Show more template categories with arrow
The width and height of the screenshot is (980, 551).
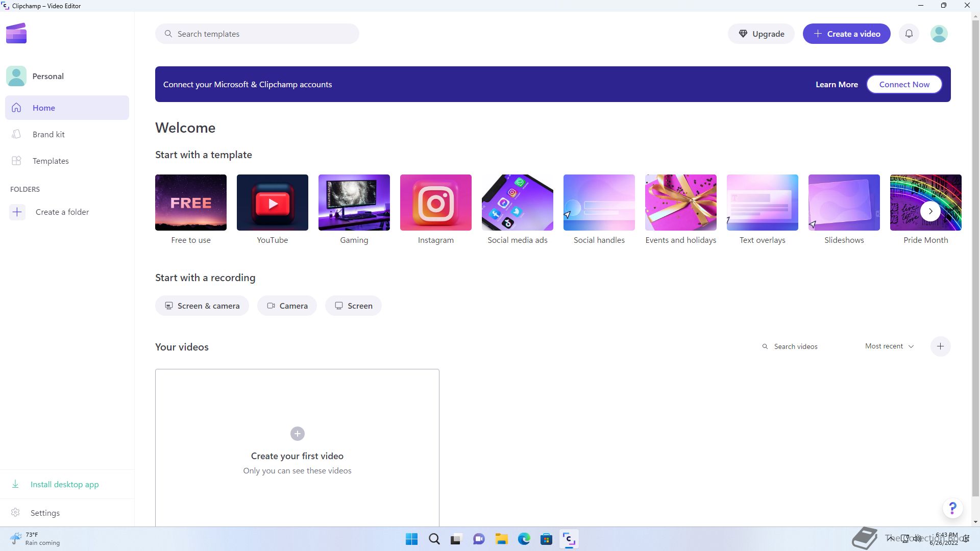coord(930,211)
